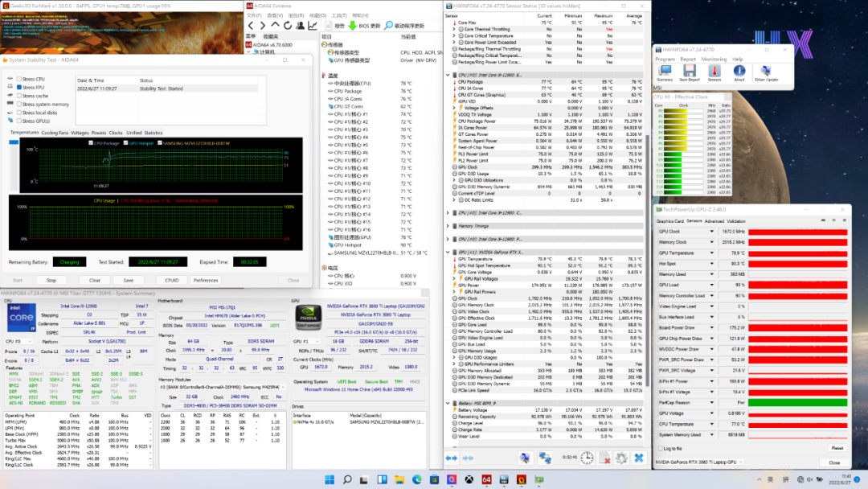Click the Reset button in GPU-Z
868x489 pixels.
pyautogui.click(x=837, y=448)
